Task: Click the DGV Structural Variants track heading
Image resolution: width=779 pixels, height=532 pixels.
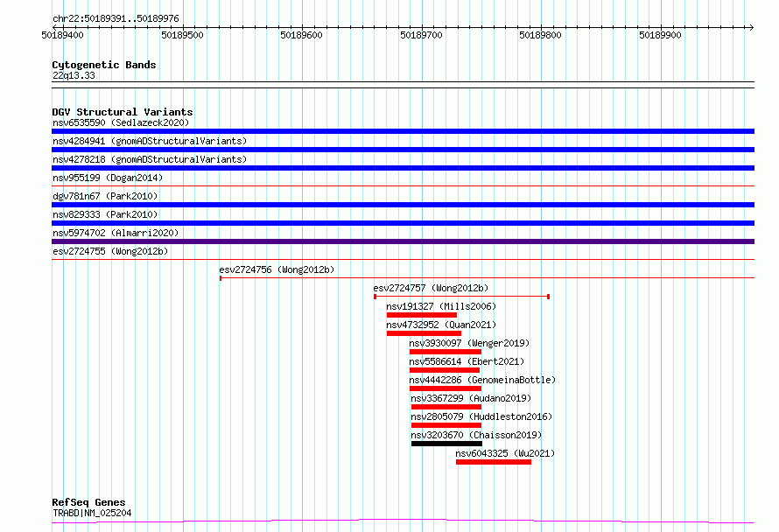Action: 123,112
